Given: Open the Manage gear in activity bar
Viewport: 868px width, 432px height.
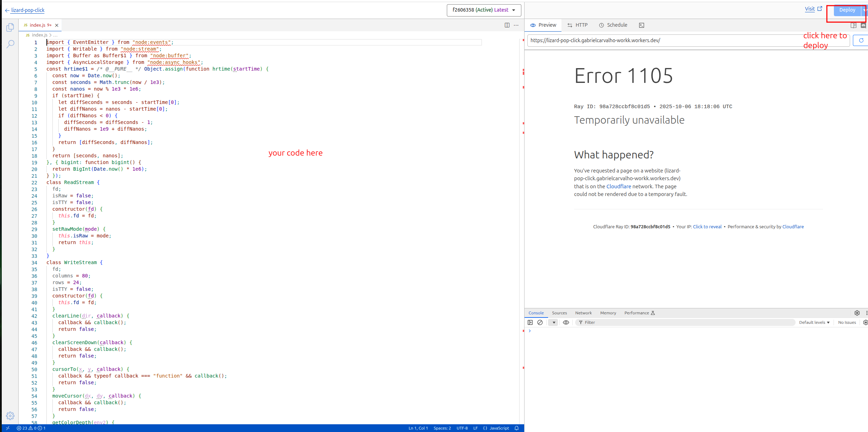Looking at the screenshot, I should [x=10, y=415].
